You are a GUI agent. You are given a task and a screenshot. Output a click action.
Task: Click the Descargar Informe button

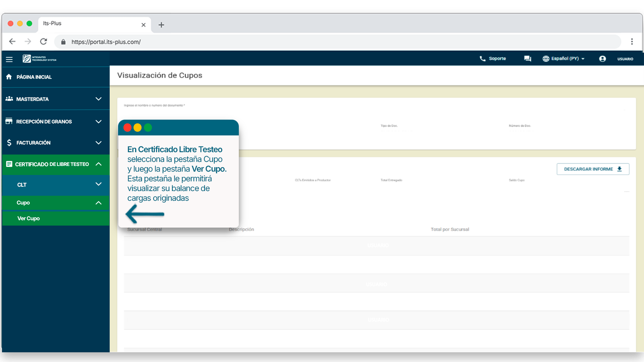click(593, 169)
